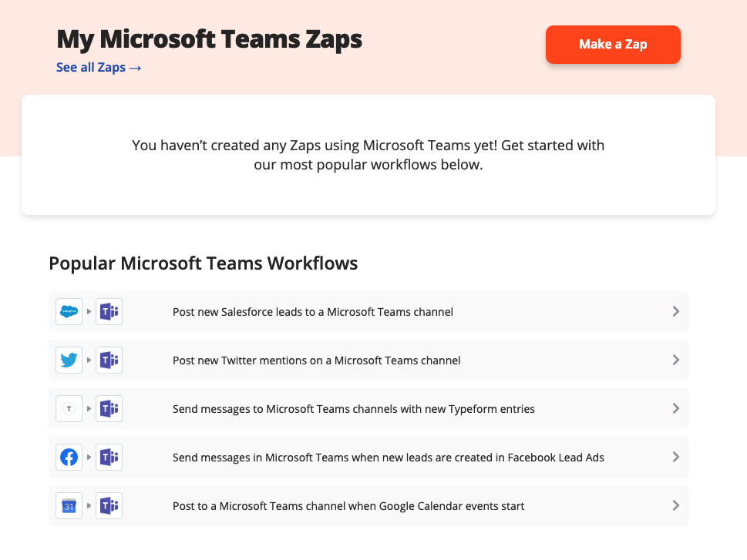Click the Teams icon in the Twitter row
Viewport: 747px width, 560px height.
click(x=109, y=360)
